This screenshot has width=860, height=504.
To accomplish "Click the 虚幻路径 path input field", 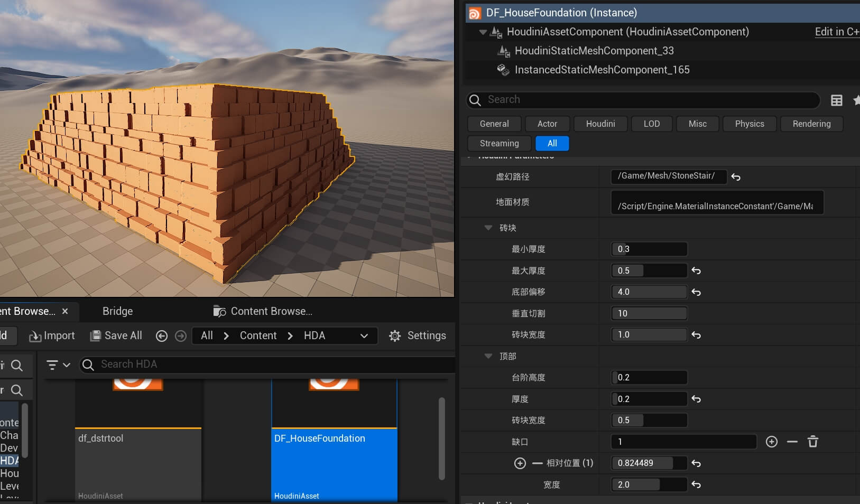I will click(669, 176).
